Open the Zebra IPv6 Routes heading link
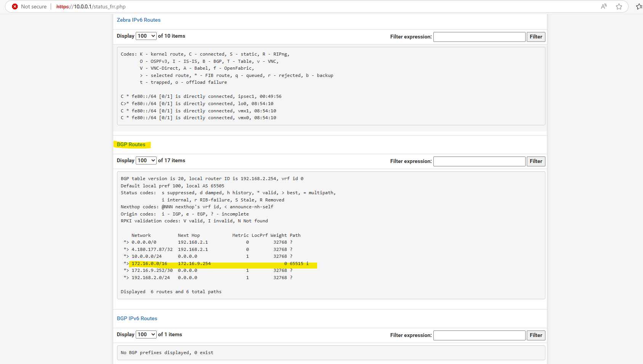643x364 pixels. click(139, 20)
